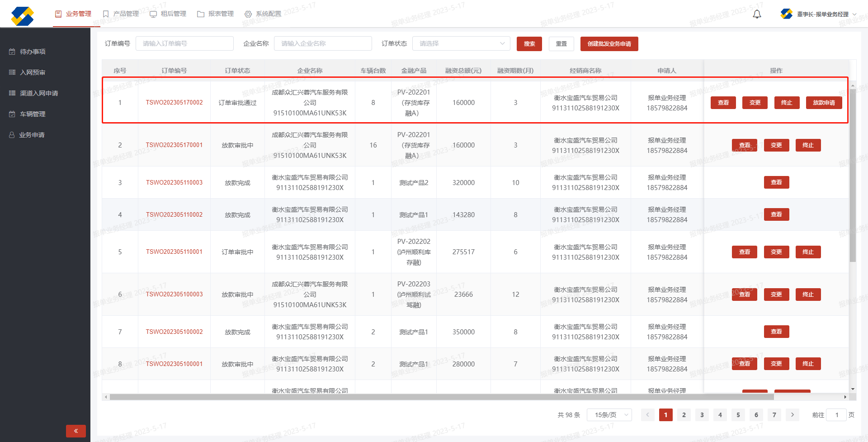The height and width of the screenshot is (442, 868).
Task: Open order link TSWO202305170001
Action: [x=174, y=145]
